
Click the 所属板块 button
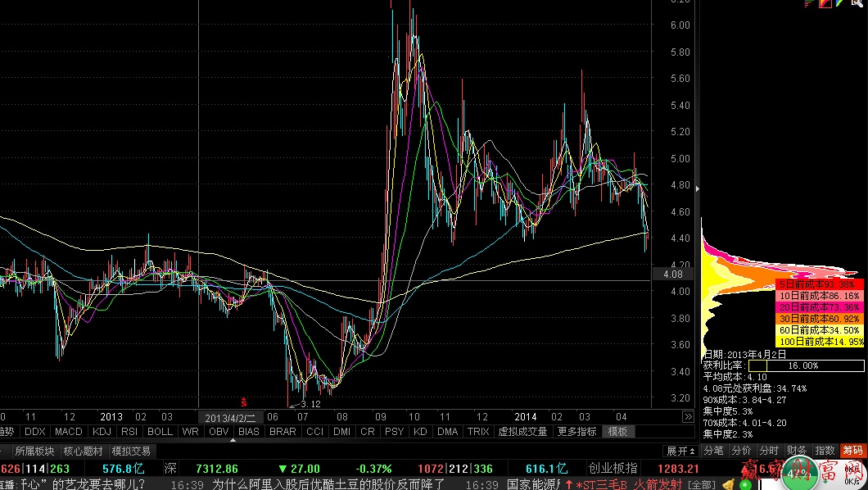pos(34,451)
